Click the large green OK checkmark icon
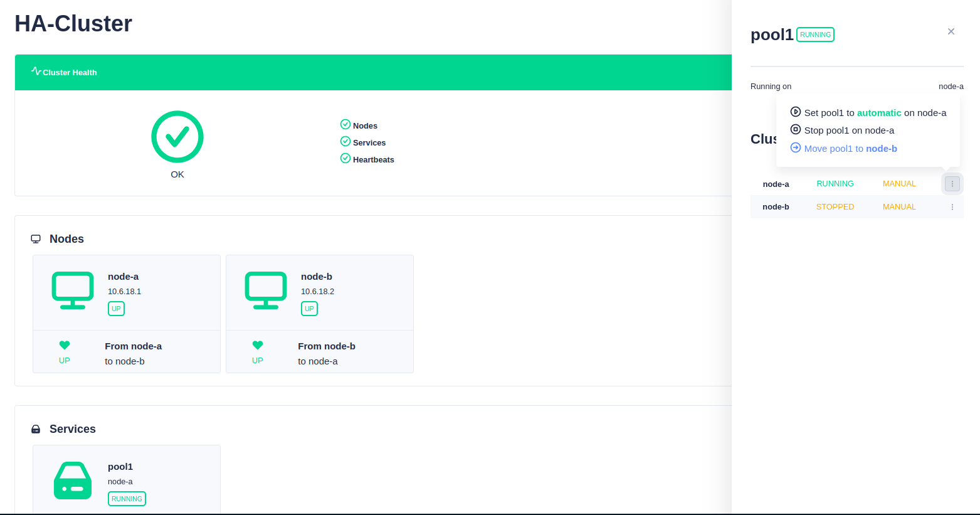Image resolution: width=980 pixels, height=515 pixels. tap(177, 137)
